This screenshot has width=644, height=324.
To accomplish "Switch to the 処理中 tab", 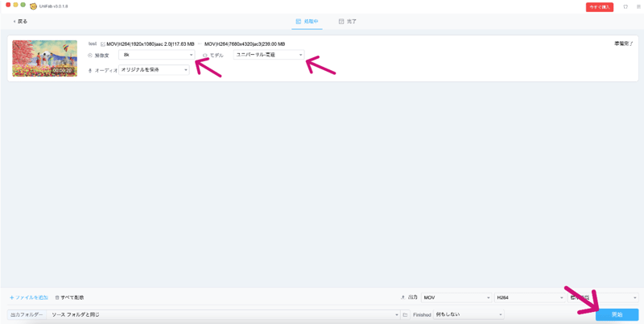I will pyautogui.click(x=307, y=22).
